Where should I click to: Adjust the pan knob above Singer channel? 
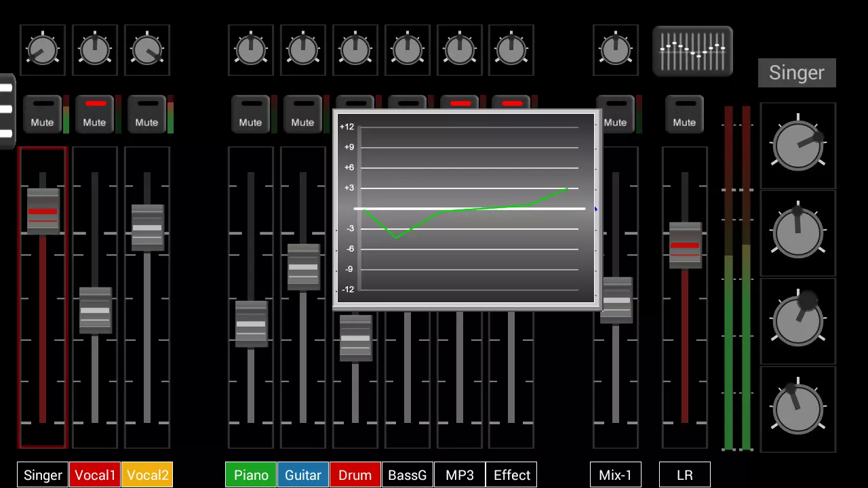point(43,50)
